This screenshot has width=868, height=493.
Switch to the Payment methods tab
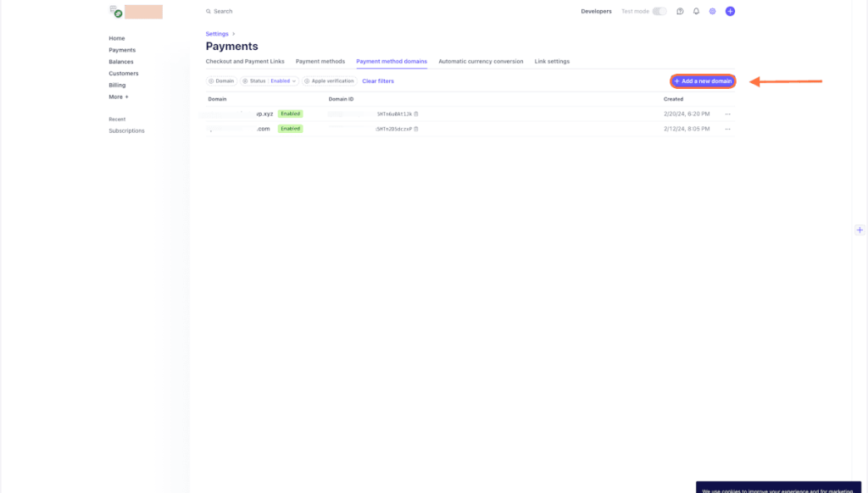(x=320, y=62)
